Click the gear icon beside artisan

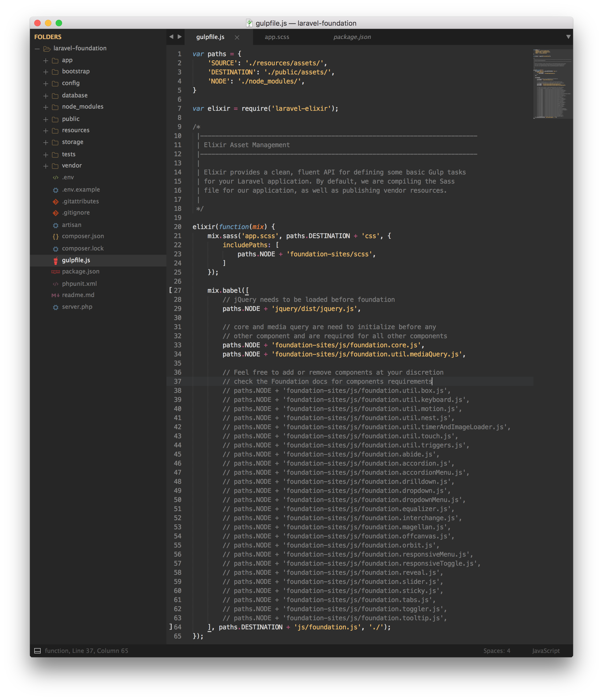pyautogui.click(x=55, y=225)
